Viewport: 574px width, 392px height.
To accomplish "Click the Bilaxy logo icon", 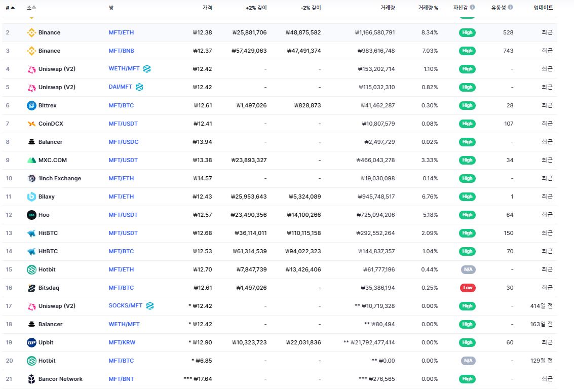I will [x=31, y=197].
